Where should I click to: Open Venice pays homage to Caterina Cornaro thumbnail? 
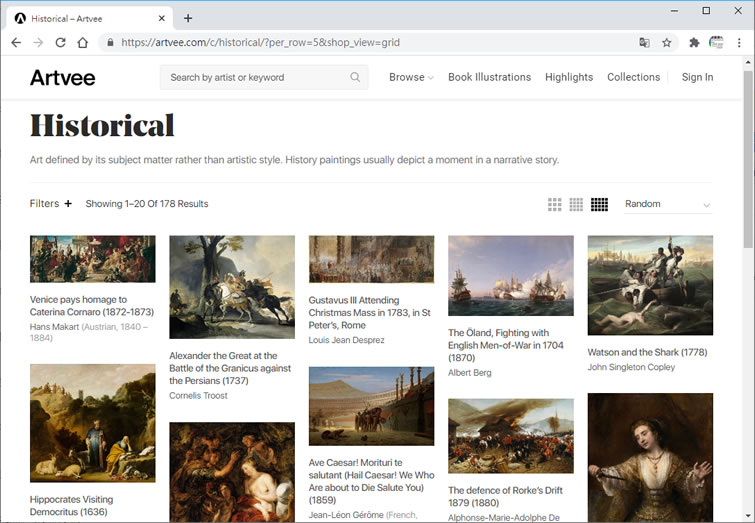pos(92,259)
